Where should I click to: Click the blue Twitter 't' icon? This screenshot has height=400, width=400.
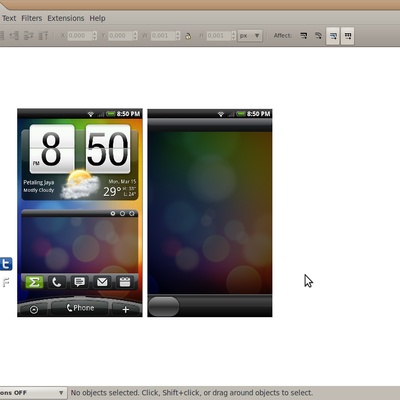6,264
